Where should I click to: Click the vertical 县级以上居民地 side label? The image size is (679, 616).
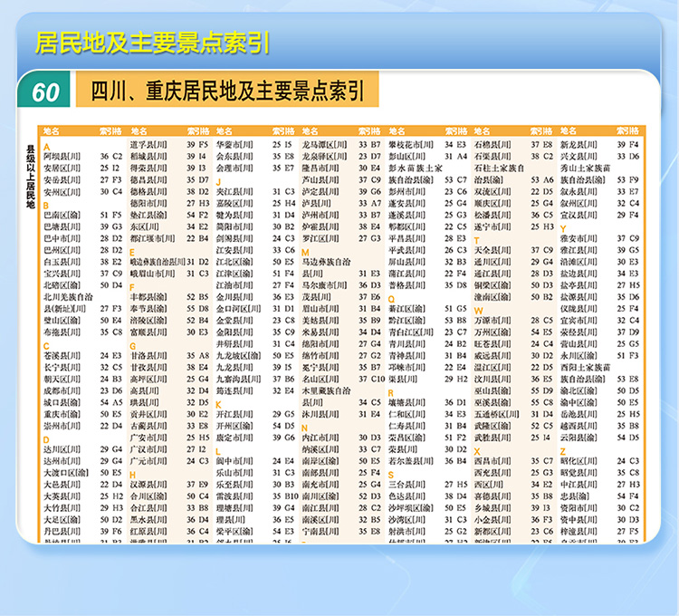(x=30, y=172)
